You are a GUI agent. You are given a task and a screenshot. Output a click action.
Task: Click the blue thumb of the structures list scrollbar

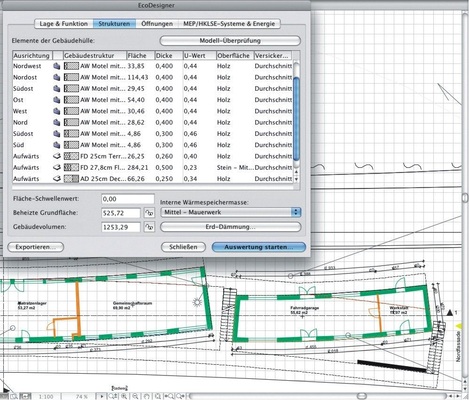coord(296,118)
